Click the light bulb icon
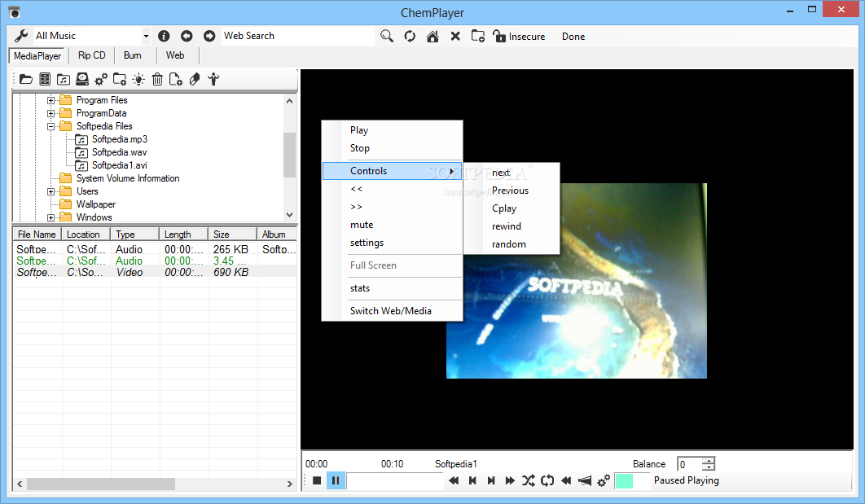865x504 pixels. coord(138,80)
